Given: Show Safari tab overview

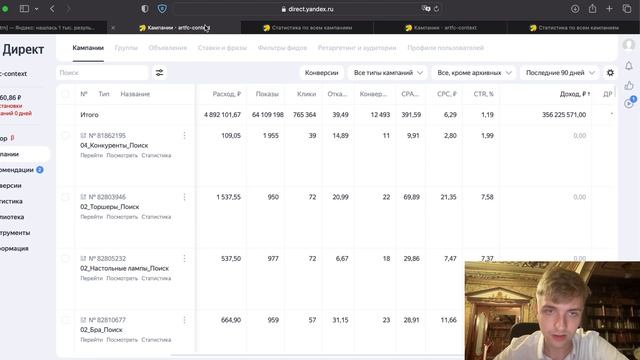Looking at the screenshot, I should 627,9.
